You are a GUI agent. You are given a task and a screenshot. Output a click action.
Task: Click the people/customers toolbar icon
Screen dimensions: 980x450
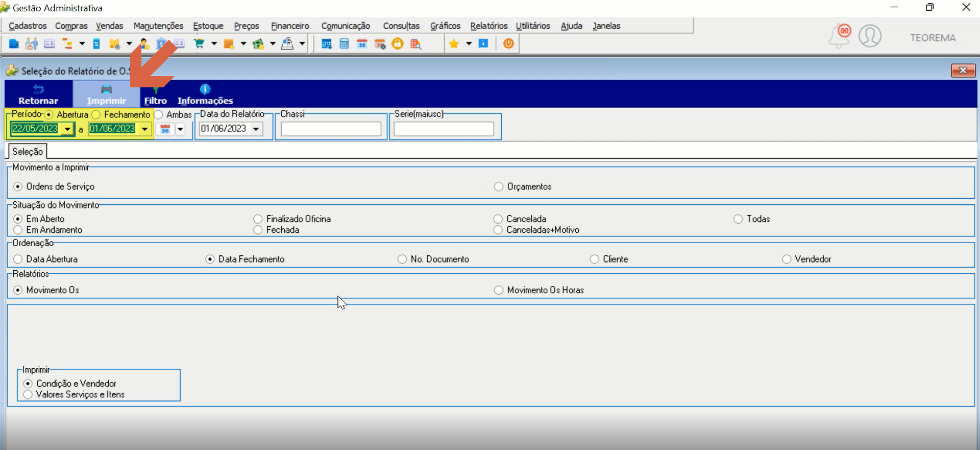[x=32, y=44]
